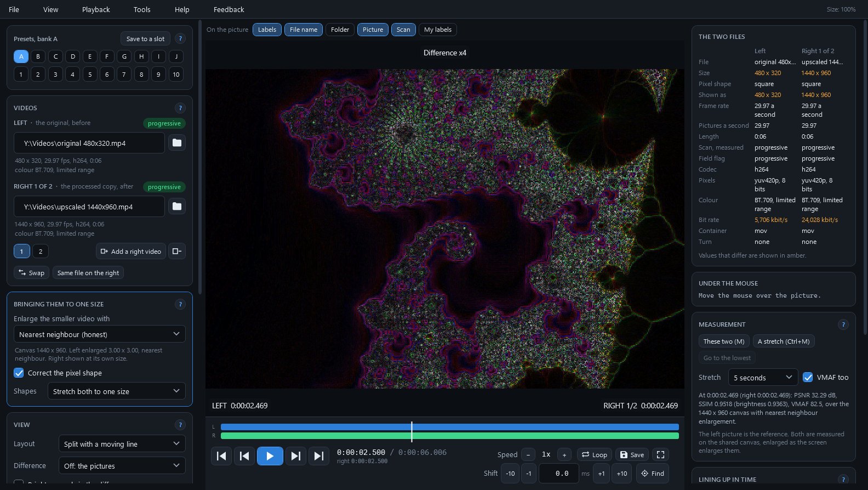This screenshot has width=868, height=490.
Task: Click the left video blue timeline bar
Action: [450, 427]
